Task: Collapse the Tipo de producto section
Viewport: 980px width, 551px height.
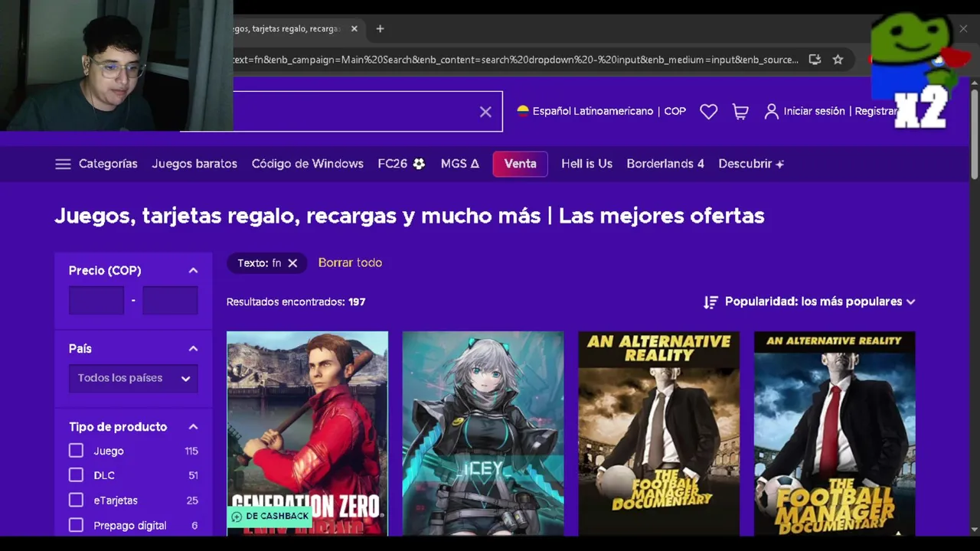Action: (x=193, y=426)
